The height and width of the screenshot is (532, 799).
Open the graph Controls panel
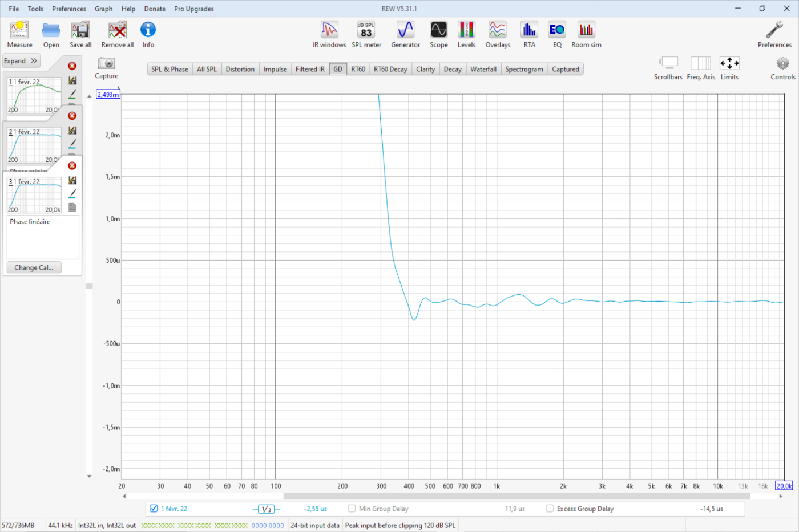782,68
